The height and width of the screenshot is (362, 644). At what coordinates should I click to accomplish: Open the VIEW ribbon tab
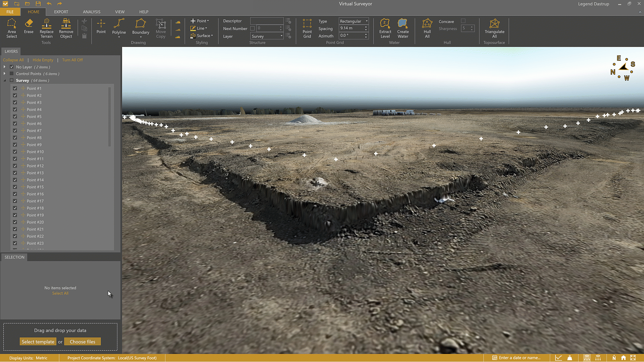point(120,12)
